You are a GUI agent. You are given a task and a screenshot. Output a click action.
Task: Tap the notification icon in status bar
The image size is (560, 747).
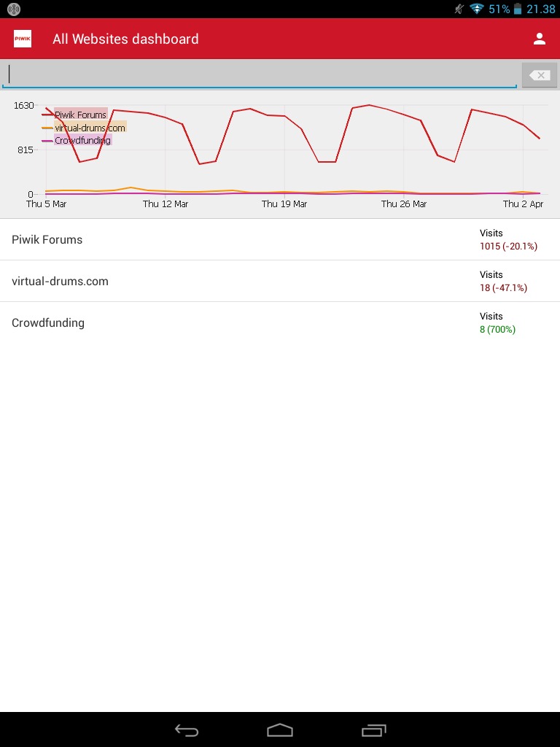pos(14,9)
